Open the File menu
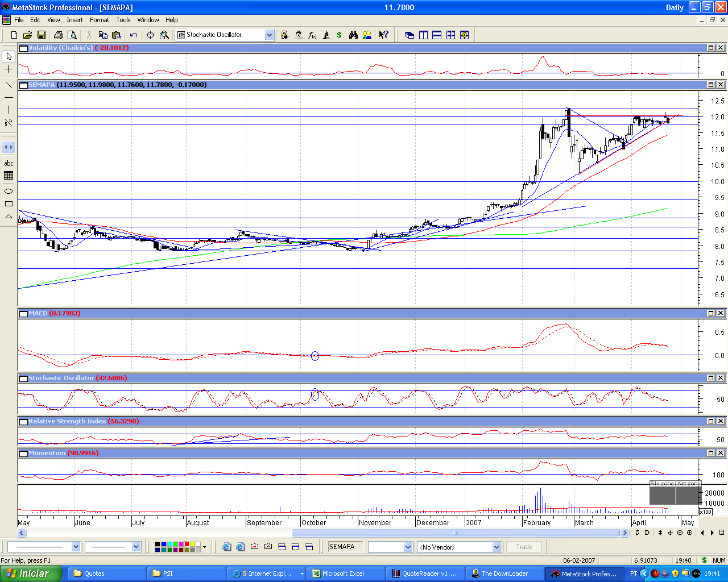Viewport: 728px width, 582px height. 19,20
